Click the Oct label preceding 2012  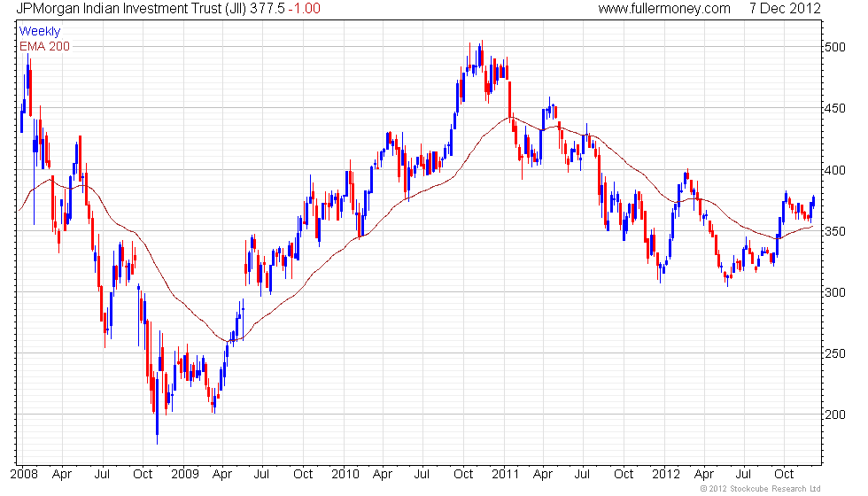click(x=624, y=474)
